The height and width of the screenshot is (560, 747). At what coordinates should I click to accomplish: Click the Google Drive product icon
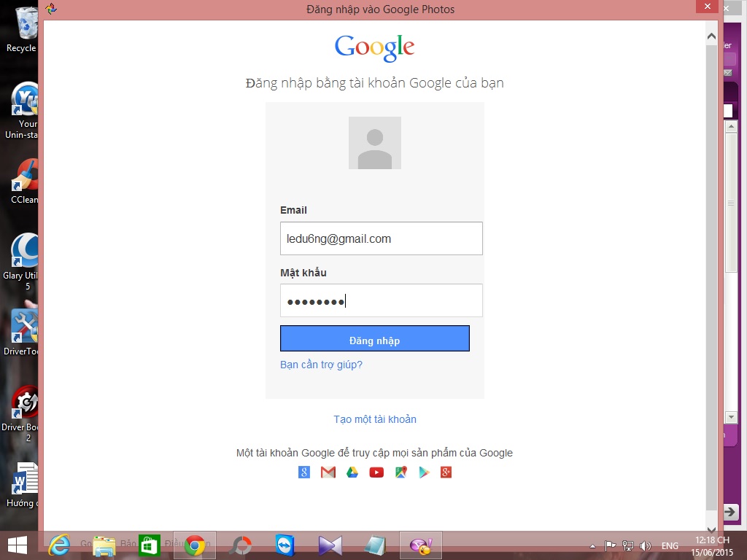(352, 472)
